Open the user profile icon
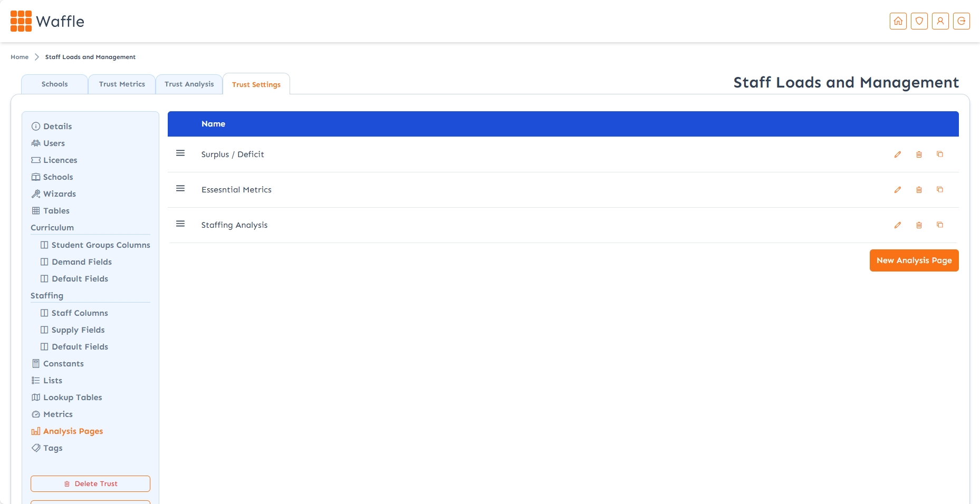 click(940, 21)
